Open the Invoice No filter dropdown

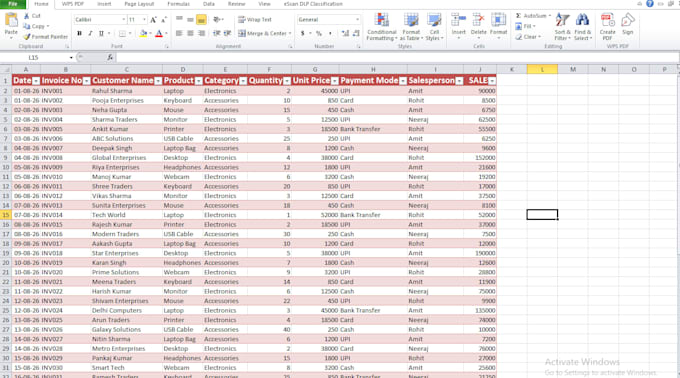[x=86, y=81]
